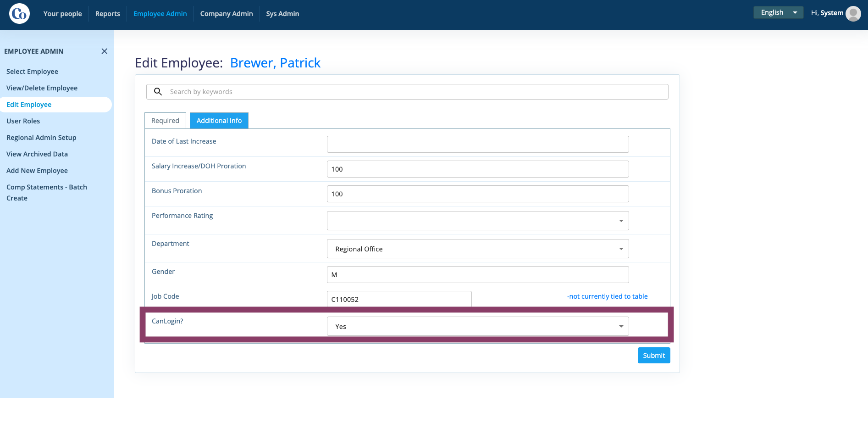Expand the Performance Rating dropdown

click(478, 221)
